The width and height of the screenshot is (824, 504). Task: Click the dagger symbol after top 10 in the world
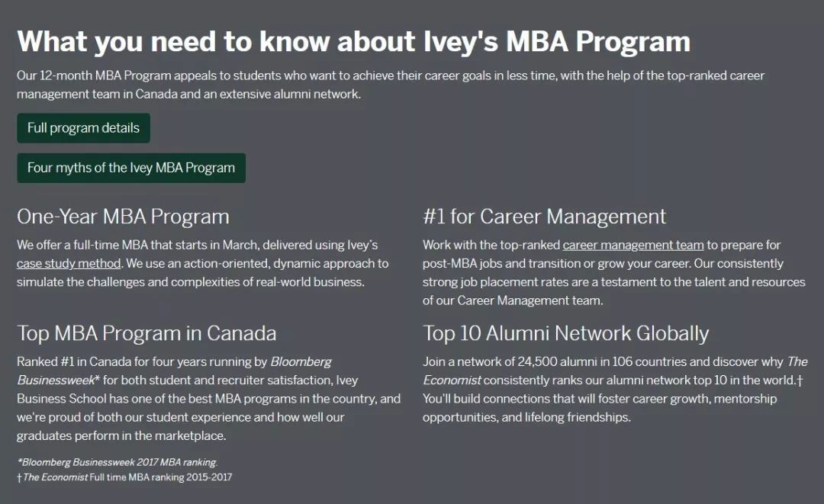(x=800, y=380)
